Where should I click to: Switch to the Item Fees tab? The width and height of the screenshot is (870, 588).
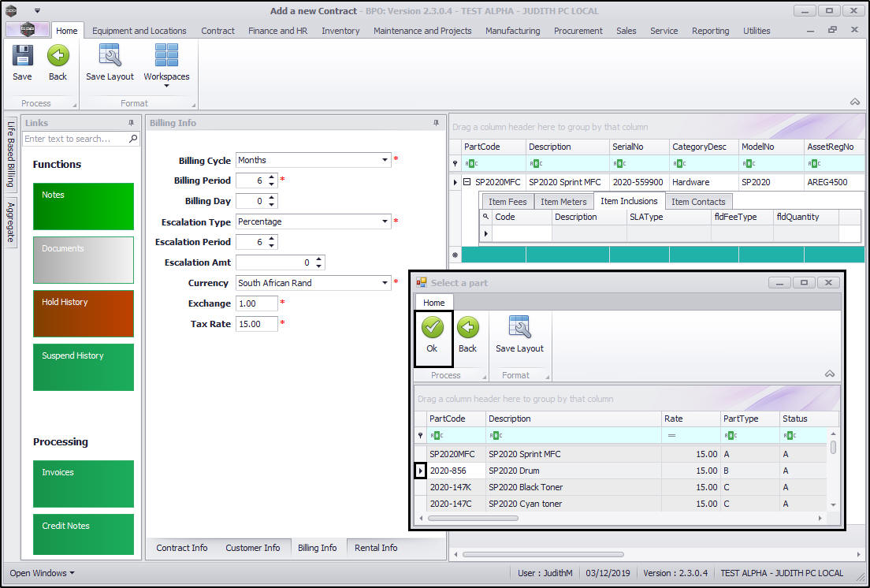pyautogui.click(x=507, y=202)
